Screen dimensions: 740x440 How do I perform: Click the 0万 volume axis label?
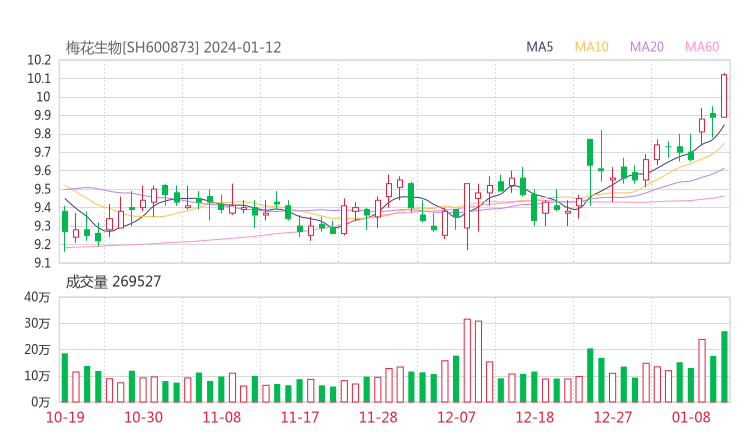[41, 402]
